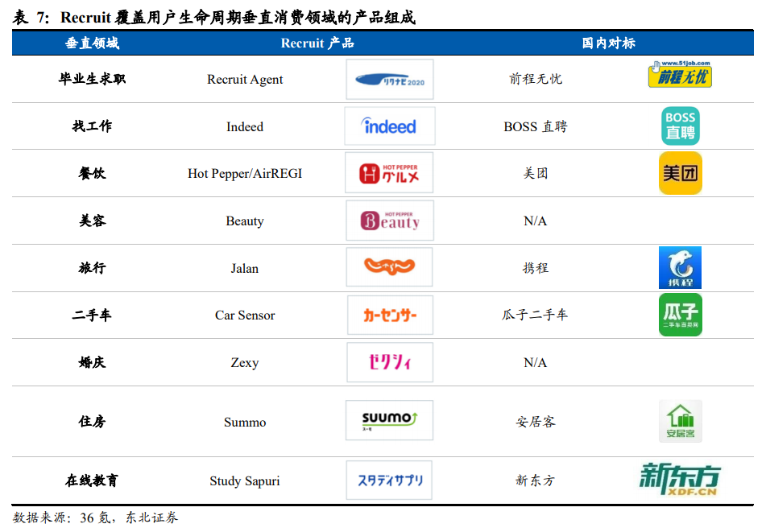
Task: Select the 二手车 row label
Action: tap(93, 315)
